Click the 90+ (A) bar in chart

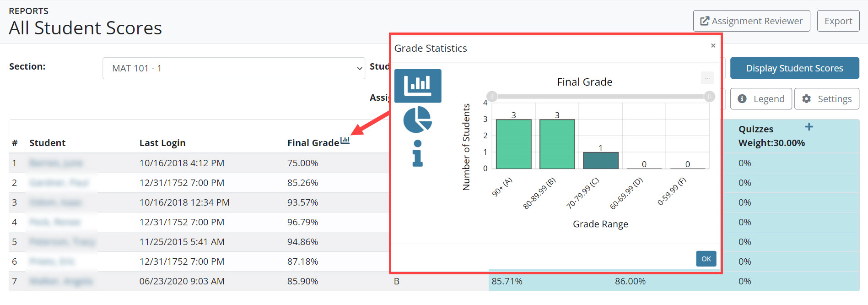pos(513,144)
